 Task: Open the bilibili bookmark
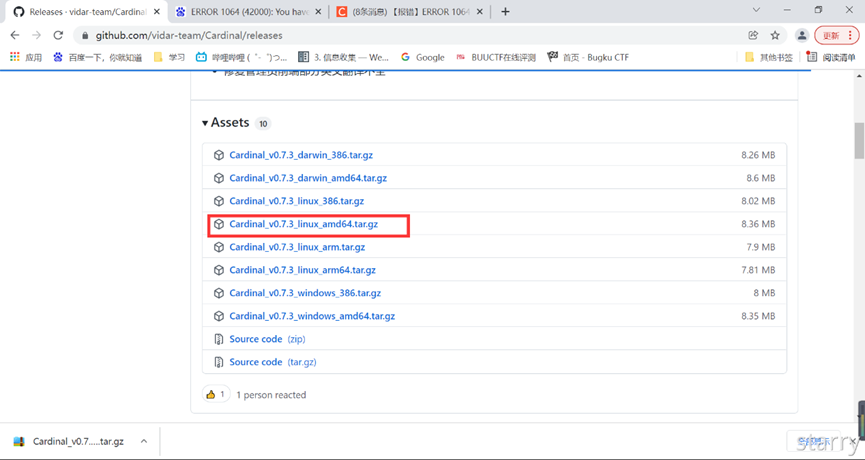(x=241, y=57)
